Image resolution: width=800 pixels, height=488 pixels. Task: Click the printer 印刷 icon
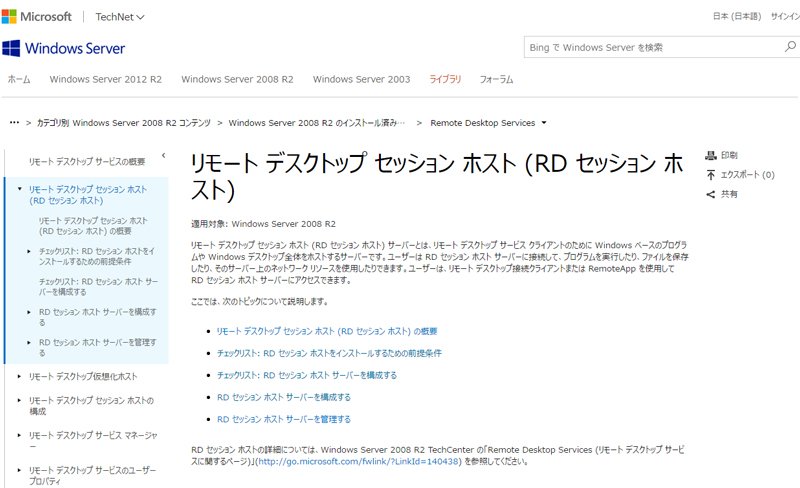pyautogui.click(x=711, y=155)
